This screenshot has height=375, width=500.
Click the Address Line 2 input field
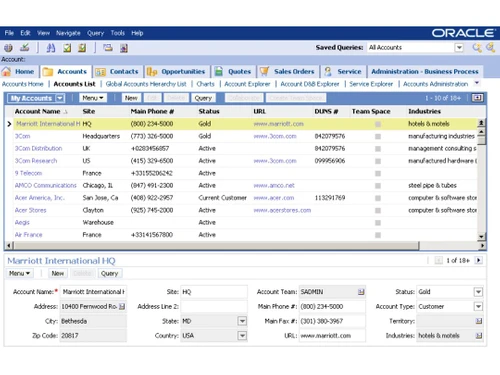pyautogui.click(x=214, y=306)
